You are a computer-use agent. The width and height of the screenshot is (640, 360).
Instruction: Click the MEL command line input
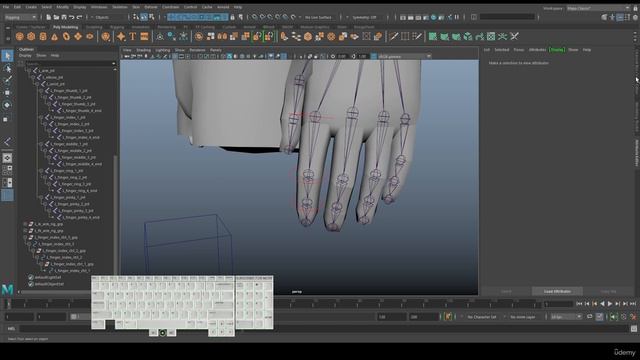324,329
